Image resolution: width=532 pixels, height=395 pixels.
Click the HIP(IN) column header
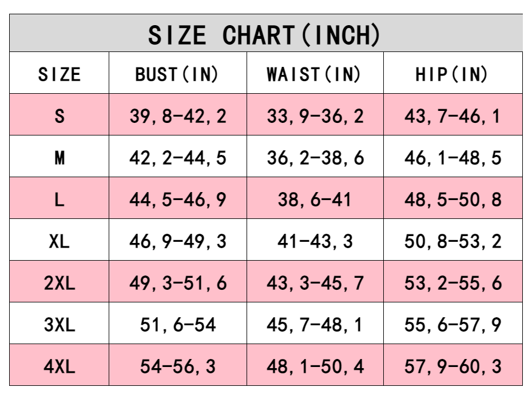tap(452, 74)
